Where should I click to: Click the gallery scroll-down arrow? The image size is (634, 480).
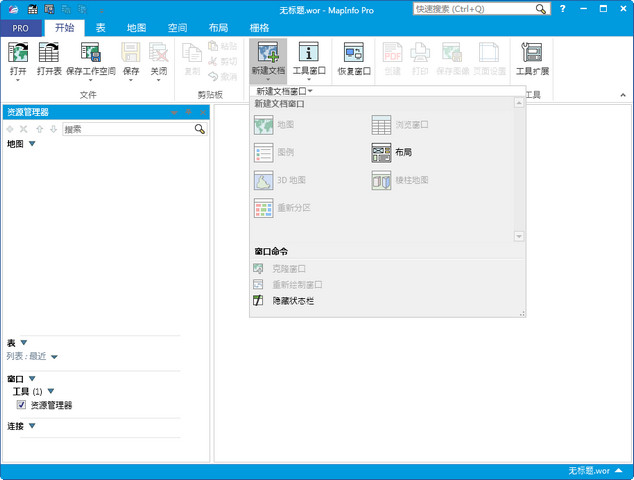point(519,236)
